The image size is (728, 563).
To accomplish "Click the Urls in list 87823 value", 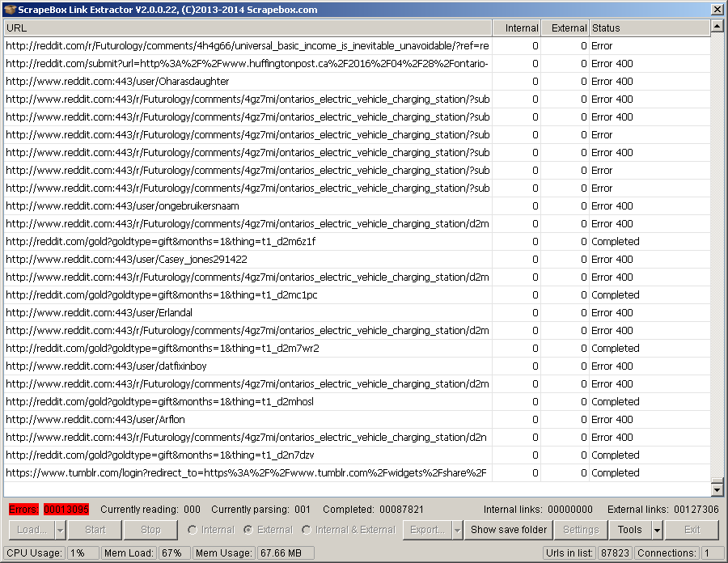I will [615, 552].
